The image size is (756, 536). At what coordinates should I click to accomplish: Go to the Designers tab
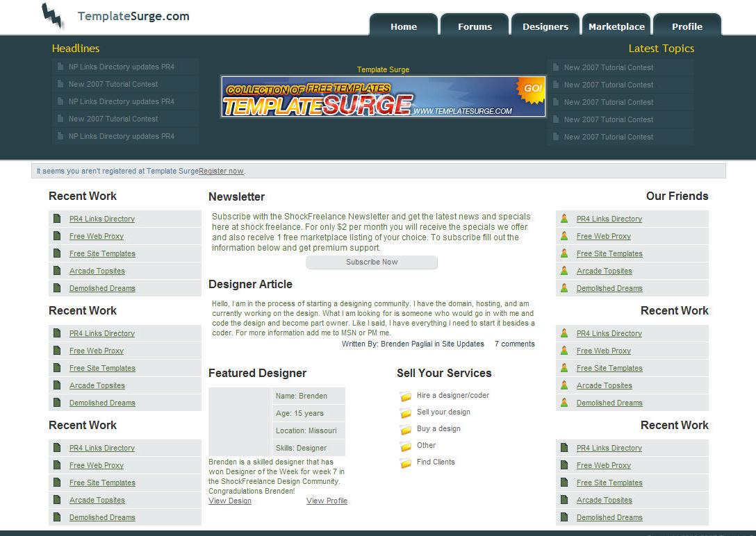click(545, 25)
